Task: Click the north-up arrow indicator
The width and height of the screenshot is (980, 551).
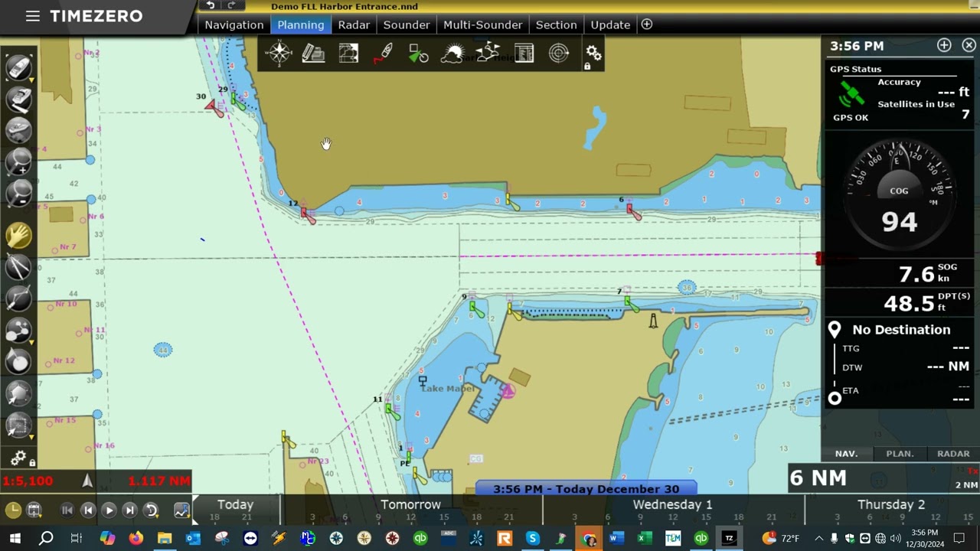Action: [x=87, y=481]
